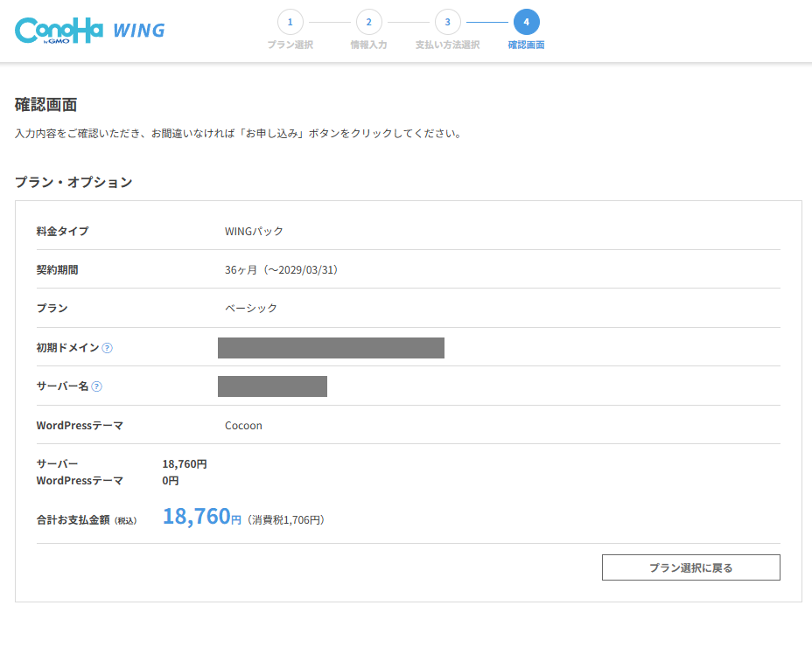812x654 pixels.
Task: Click the WINGパック pricing type value
Action: (254, 232)
